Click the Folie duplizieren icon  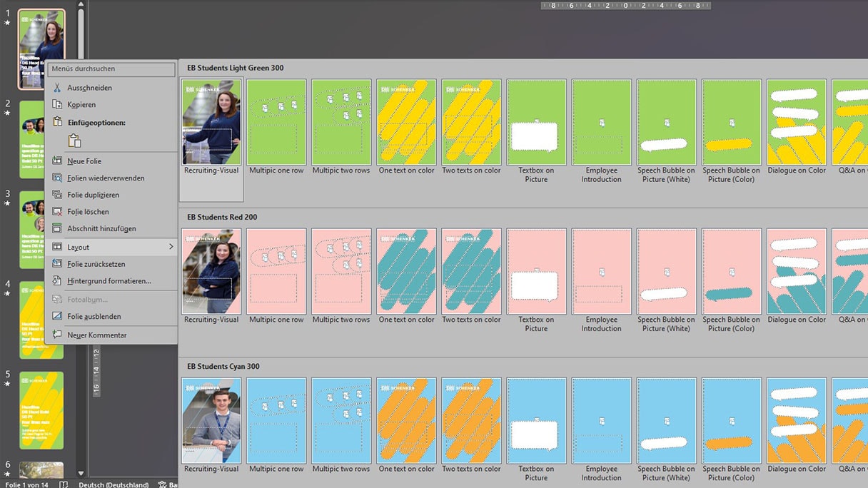click(x=57, y=195)
